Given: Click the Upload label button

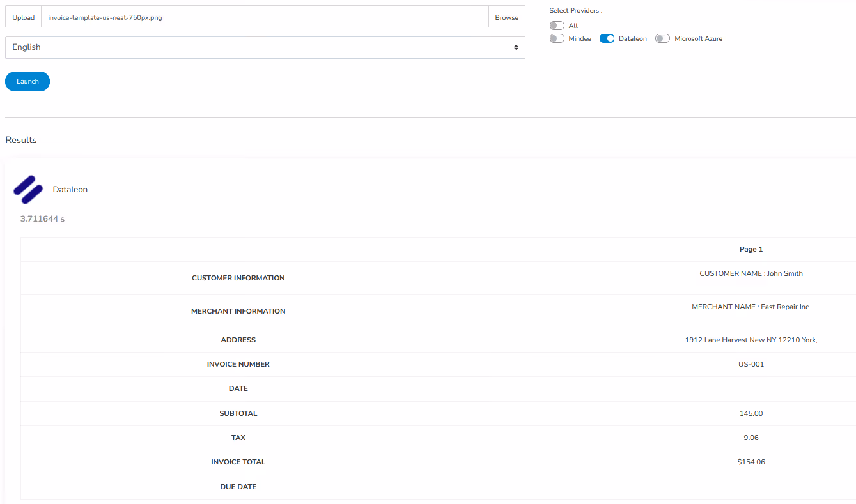Looking at the screenshot, I should 24,17.
